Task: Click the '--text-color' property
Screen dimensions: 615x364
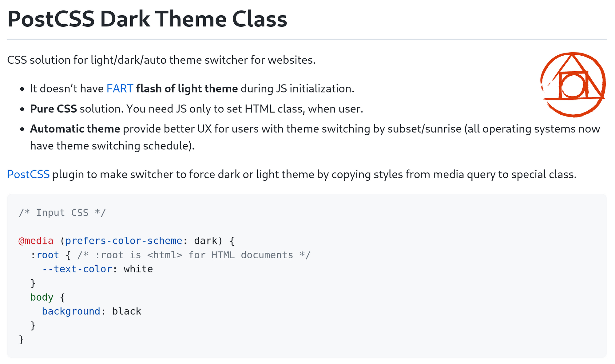Action: coord(77,269)
